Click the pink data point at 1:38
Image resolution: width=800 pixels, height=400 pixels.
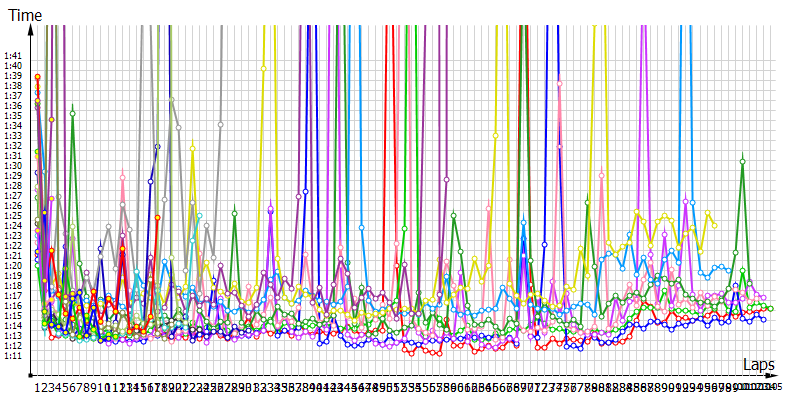point(560,83)
